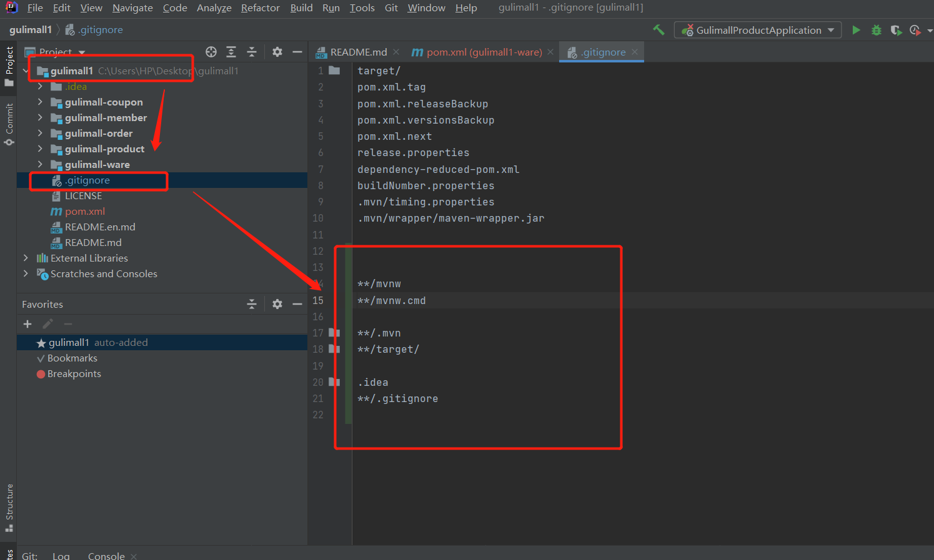This screenshot has height=560, width=934.
Task: Click the line "dependency-reduced-pom.xml" in the editor
Action: [x=439, y=169]
